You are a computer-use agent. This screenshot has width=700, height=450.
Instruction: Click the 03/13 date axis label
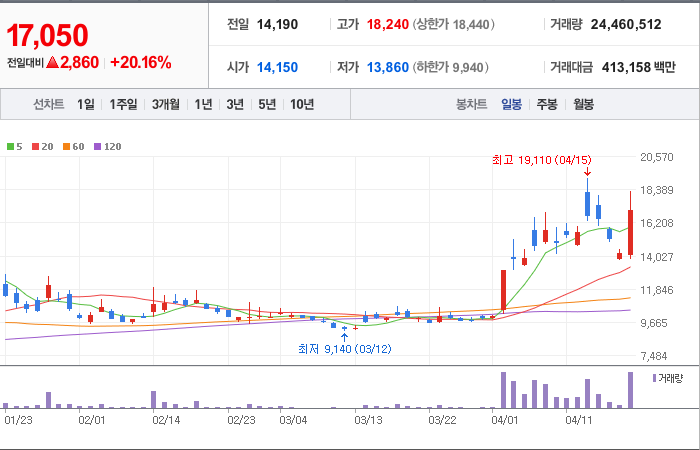pos(368,421)
